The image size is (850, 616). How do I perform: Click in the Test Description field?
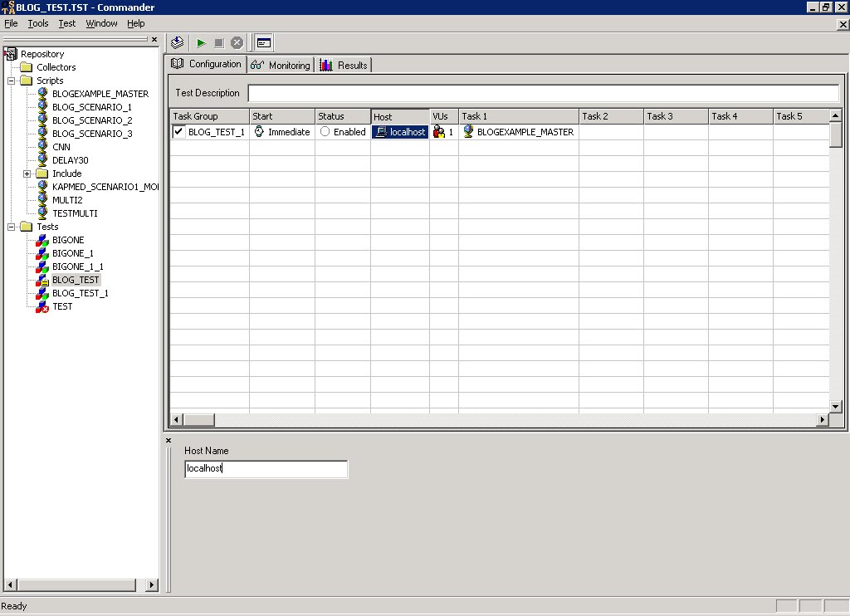click(x=543, y=93)
